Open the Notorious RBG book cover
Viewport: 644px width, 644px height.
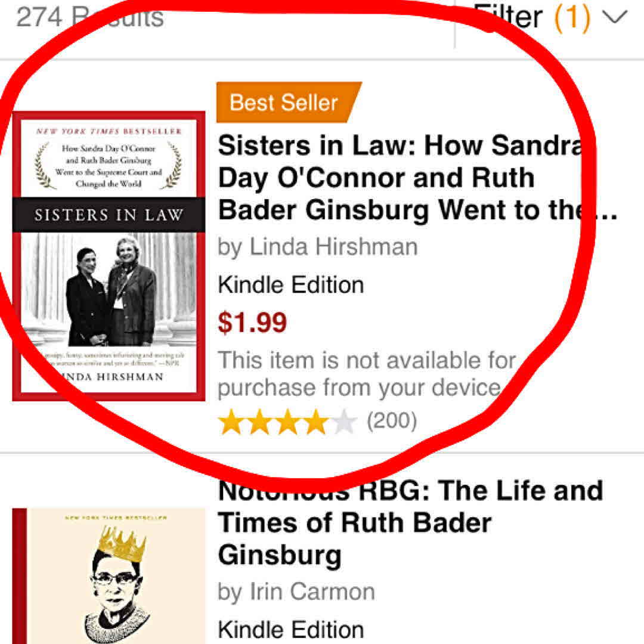[x=109, y=576]
